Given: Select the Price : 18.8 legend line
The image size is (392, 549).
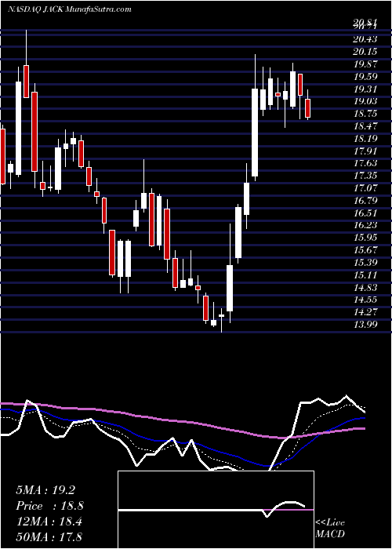Looking at the screenshot, I should tap(49, 506).
